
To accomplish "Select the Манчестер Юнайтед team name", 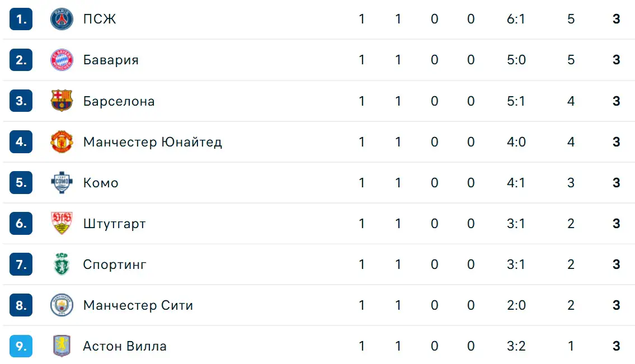I will (152, 141).
